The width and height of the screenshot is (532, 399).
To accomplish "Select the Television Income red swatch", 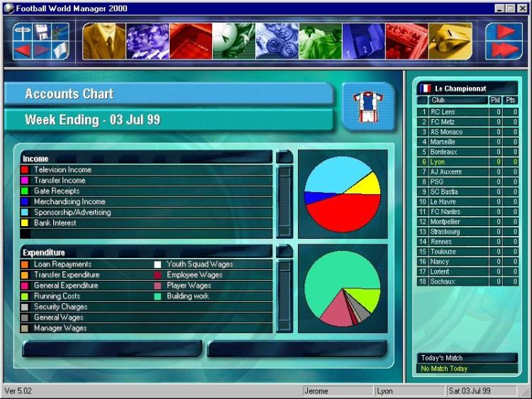I will pos(25,170).
